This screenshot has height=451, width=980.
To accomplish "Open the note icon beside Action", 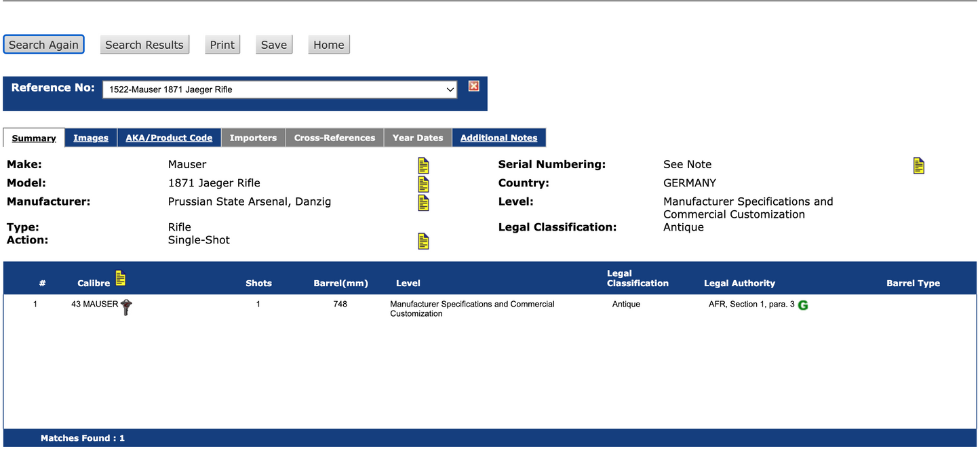I will click(423, 241).
